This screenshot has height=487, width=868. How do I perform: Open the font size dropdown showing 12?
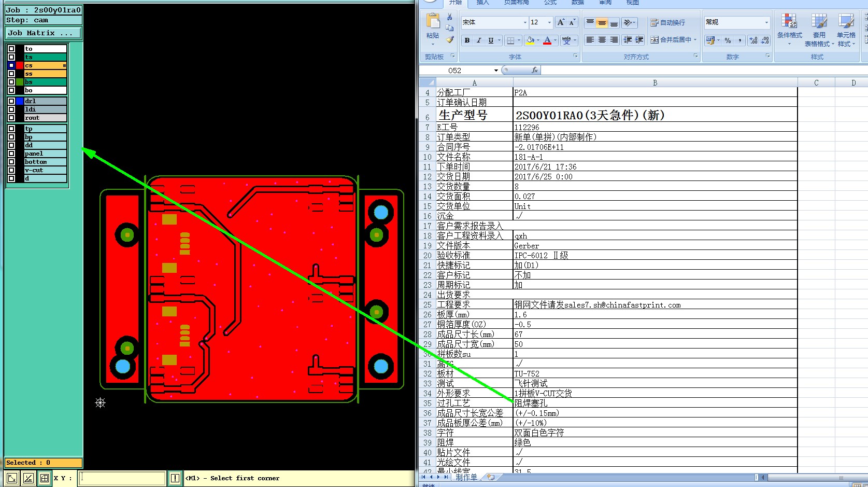pos(550,22)
